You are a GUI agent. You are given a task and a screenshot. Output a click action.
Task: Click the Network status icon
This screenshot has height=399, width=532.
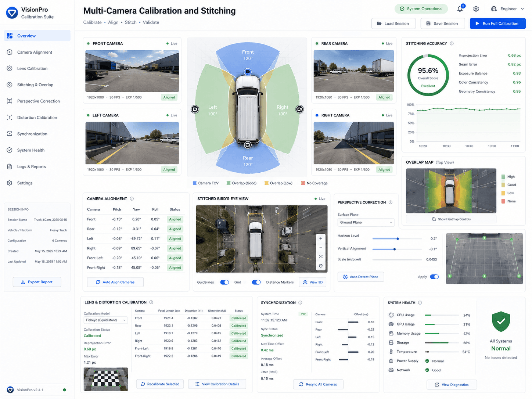click(x=391, y=370)
